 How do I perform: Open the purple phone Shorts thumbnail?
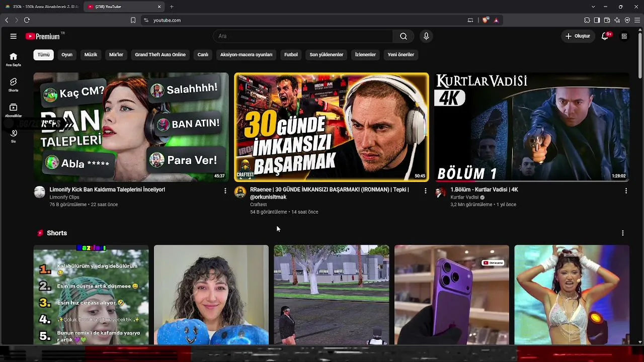(x=452, y=295)
